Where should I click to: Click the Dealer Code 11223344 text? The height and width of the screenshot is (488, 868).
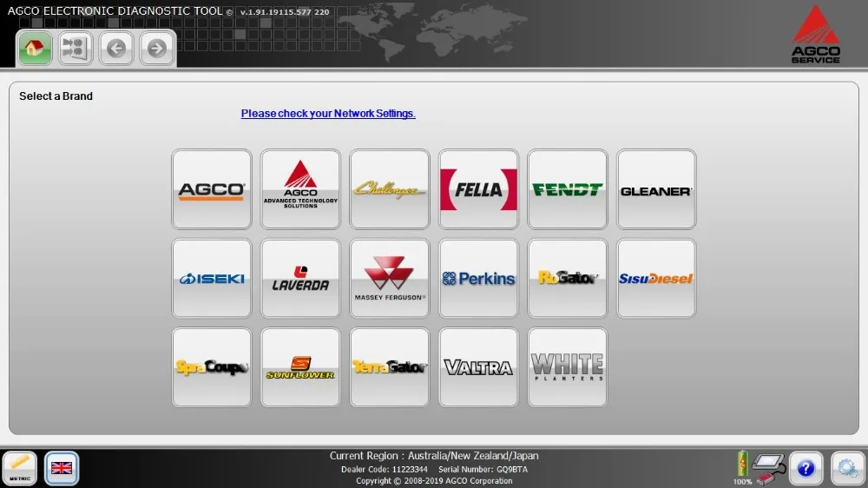click(385, 470)
